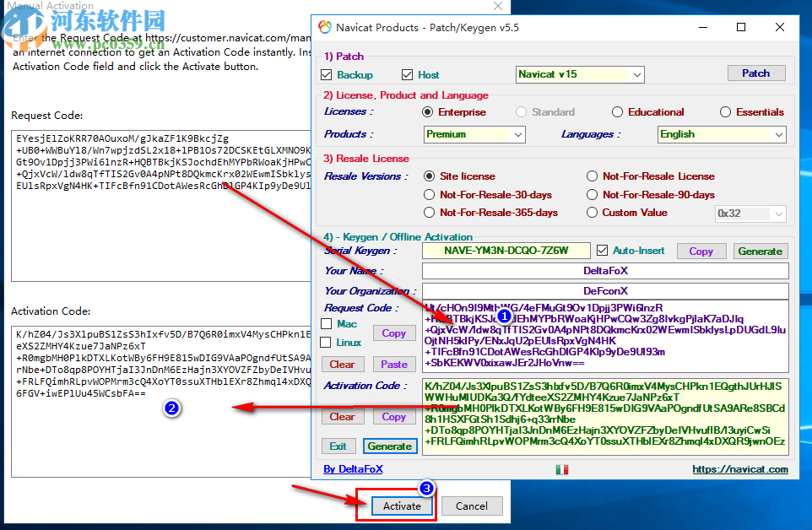Maximize the Patch/Keygen window

pyautogui.click(x=741, y=28)
